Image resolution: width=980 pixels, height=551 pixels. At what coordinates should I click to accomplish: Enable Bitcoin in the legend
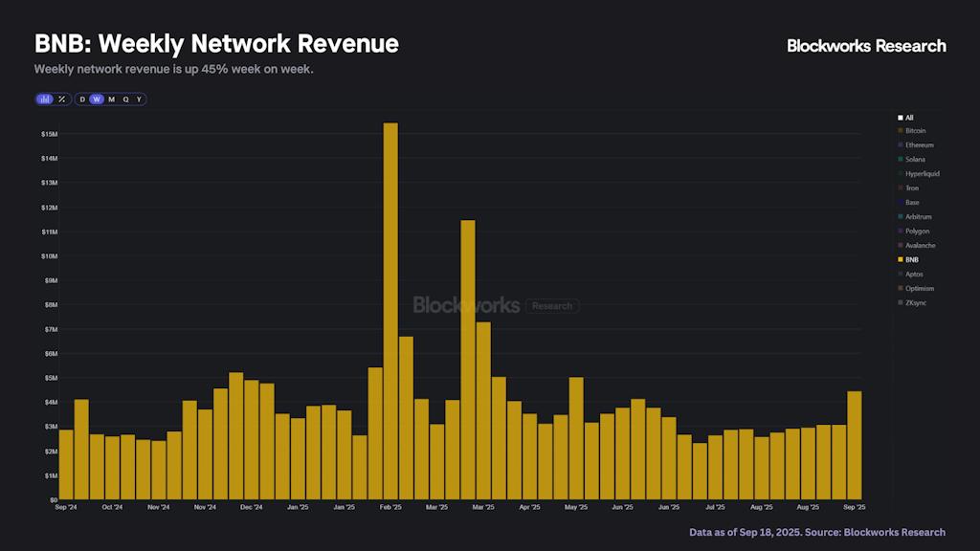coord(915,131)
